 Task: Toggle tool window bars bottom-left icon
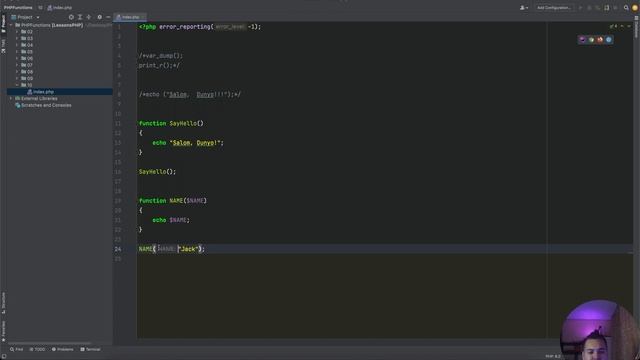tap(3, 357)
